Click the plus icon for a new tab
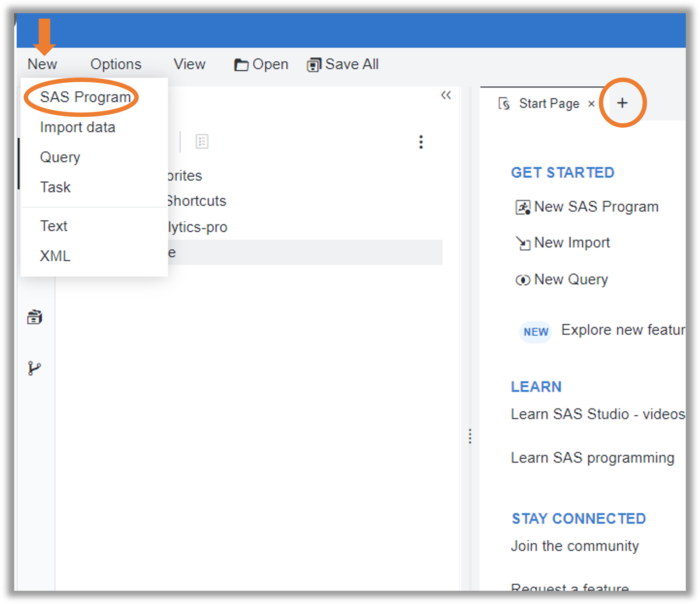This screenshot has width=700, height=604. pyautogui.click(x=622, y=103)
